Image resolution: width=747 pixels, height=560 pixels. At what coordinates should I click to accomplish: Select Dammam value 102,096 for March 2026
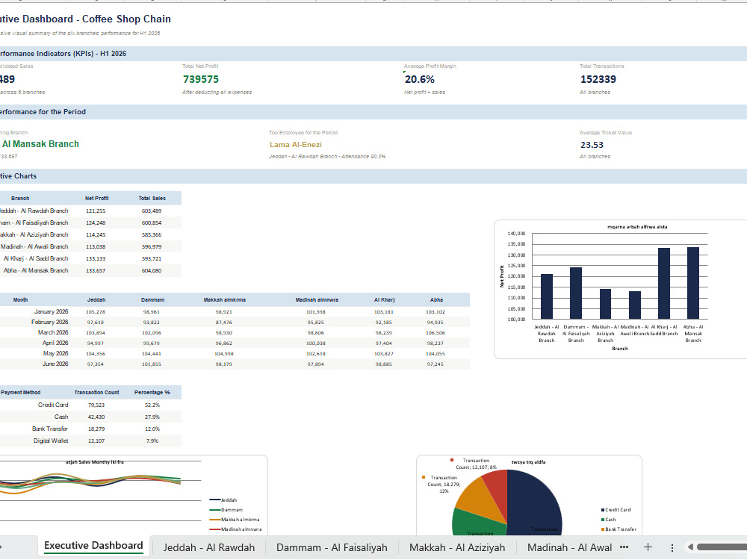[x=152, y=333]
